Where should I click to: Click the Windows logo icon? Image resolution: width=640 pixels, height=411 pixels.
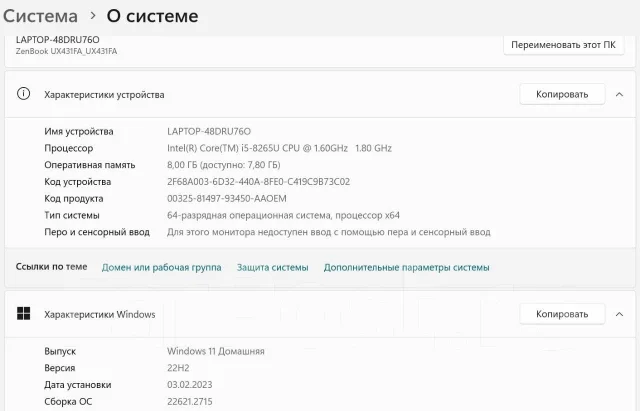point(23,313)
